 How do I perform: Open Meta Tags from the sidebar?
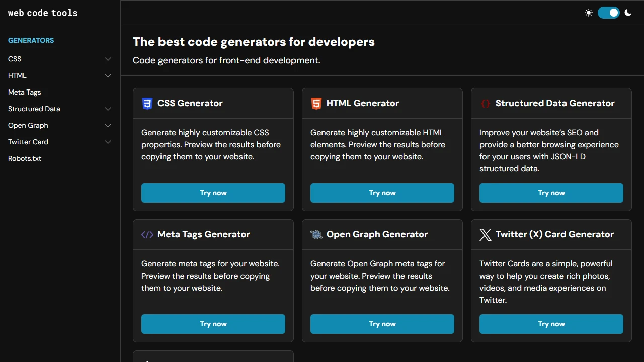click(x=24, y=92)
